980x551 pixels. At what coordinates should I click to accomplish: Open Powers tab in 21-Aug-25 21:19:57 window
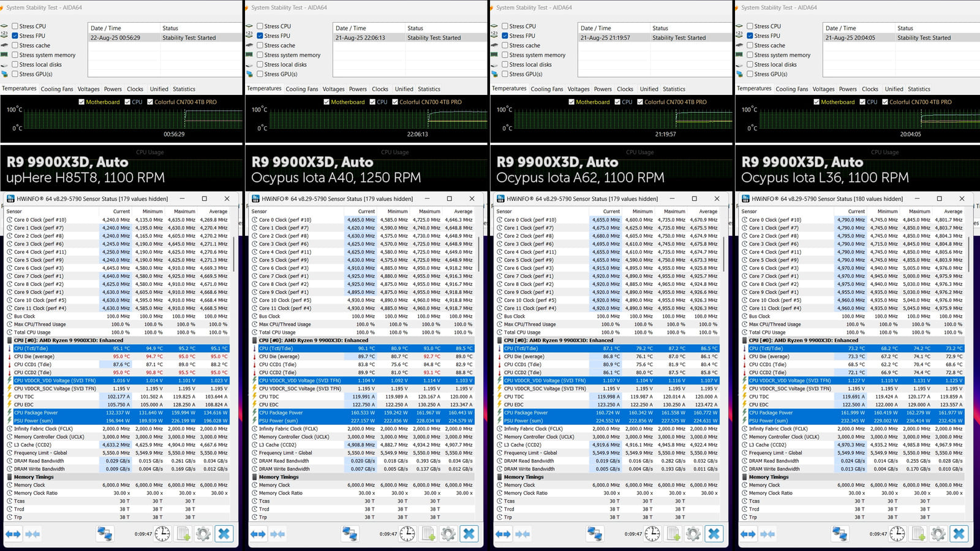603,89
